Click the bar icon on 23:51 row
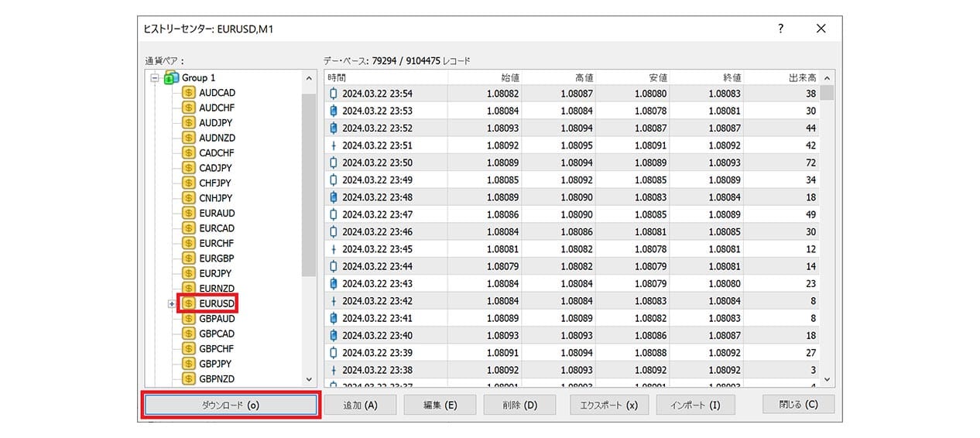The image size is (980, 438). click(334, 145)
